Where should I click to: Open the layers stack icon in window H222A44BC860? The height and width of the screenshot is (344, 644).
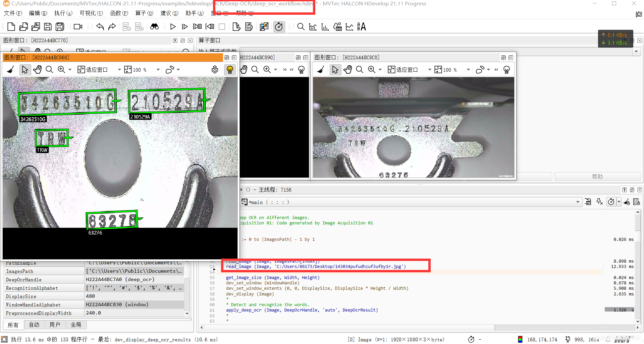215,70
